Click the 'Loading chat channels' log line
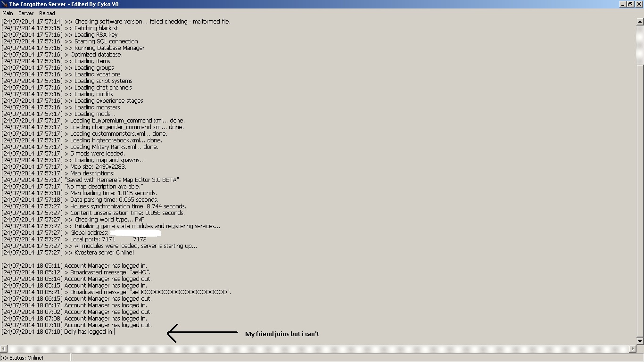Screen dimensions: 644x362 (x=66, y=88)
